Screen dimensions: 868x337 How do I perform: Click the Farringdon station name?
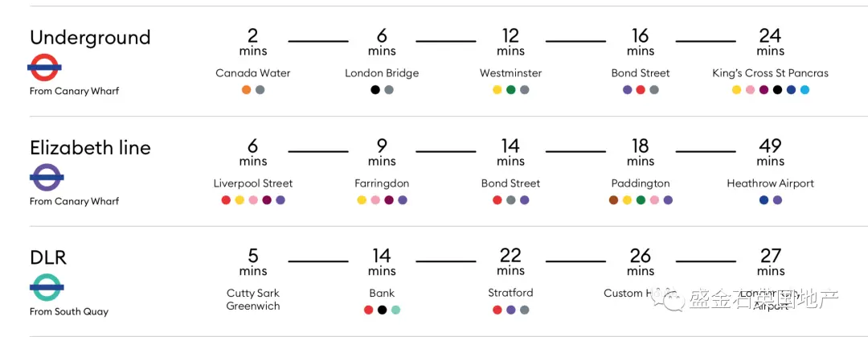382,183
